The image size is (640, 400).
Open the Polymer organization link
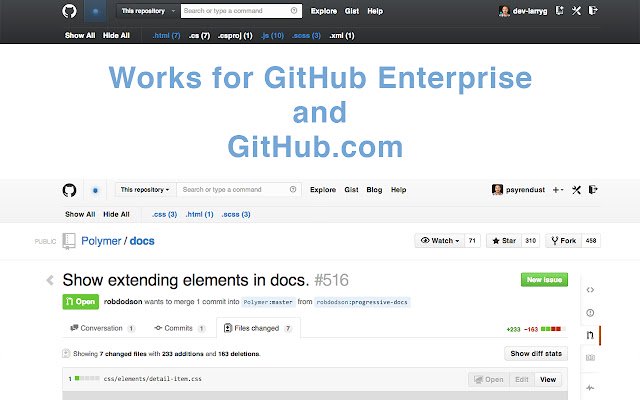click(101, 241)
